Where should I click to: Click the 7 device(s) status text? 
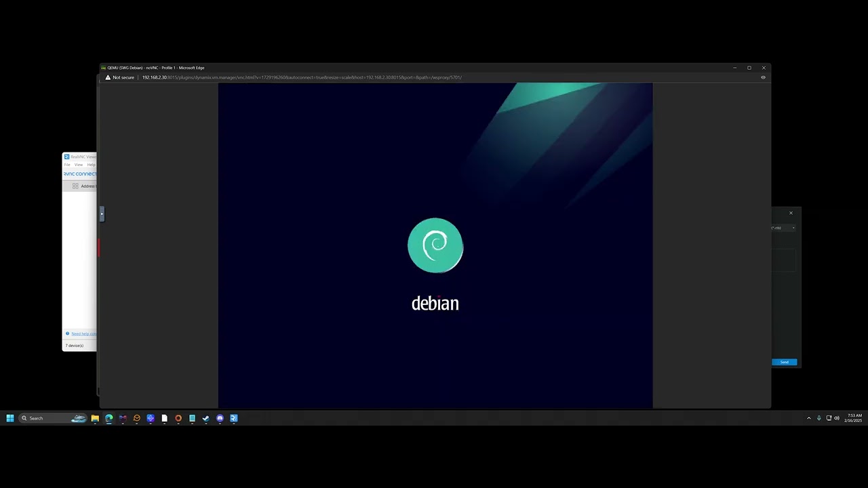click(75, 346)
